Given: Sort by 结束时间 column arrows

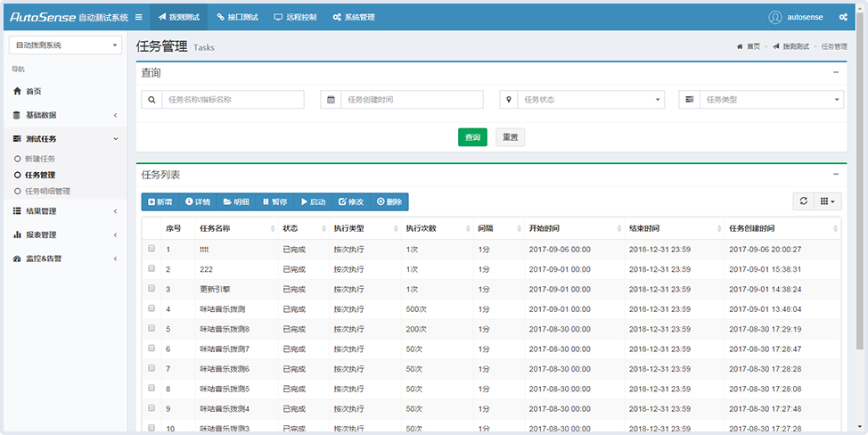Looking at the screenshot, I should (x=720, y=228).
